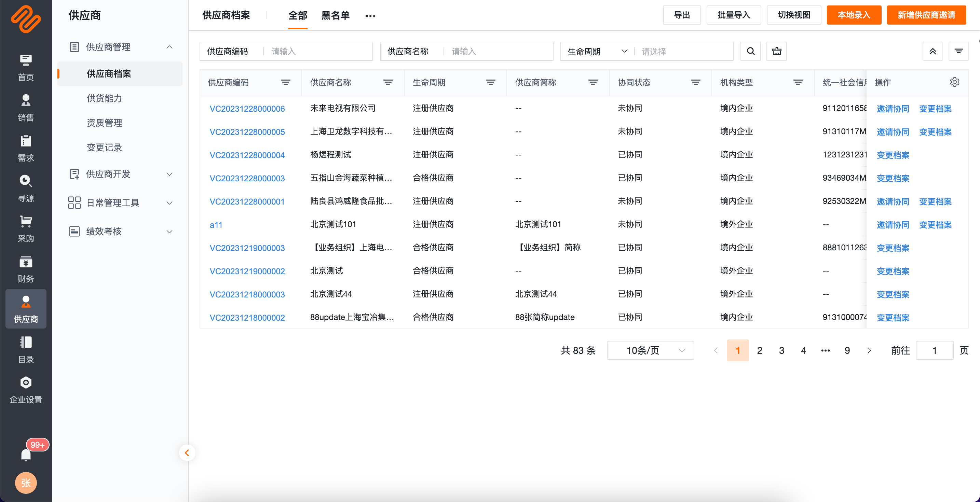Open the 需求 requirements module
Image resolution: width=980 pixels, height=502 pixels.
26,149
